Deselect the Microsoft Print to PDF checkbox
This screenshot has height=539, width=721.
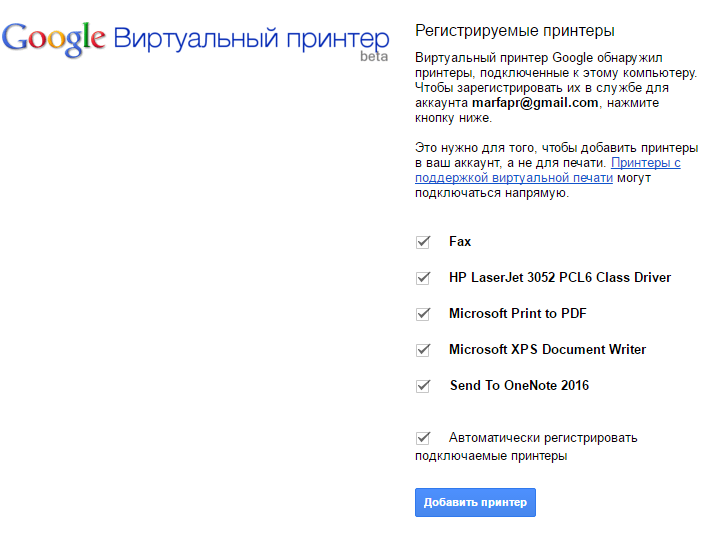tap(423, 314)
